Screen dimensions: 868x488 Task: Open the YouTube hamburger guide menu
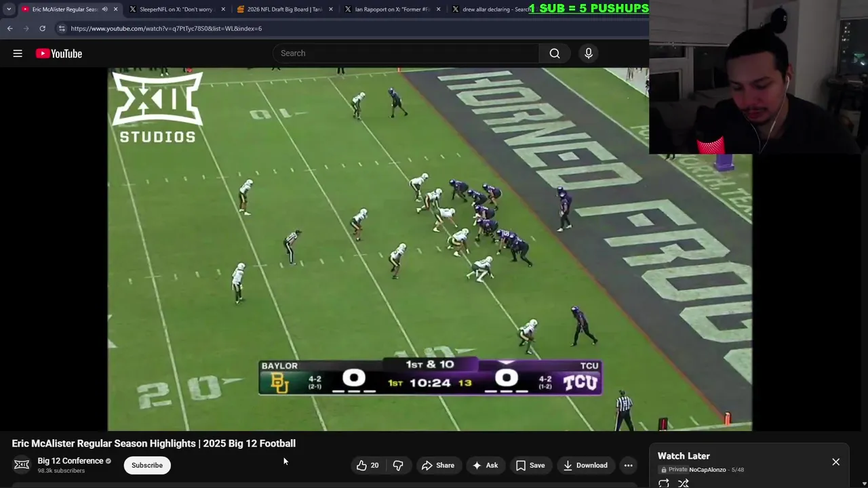pyautogui.click(x=18, y=54)
